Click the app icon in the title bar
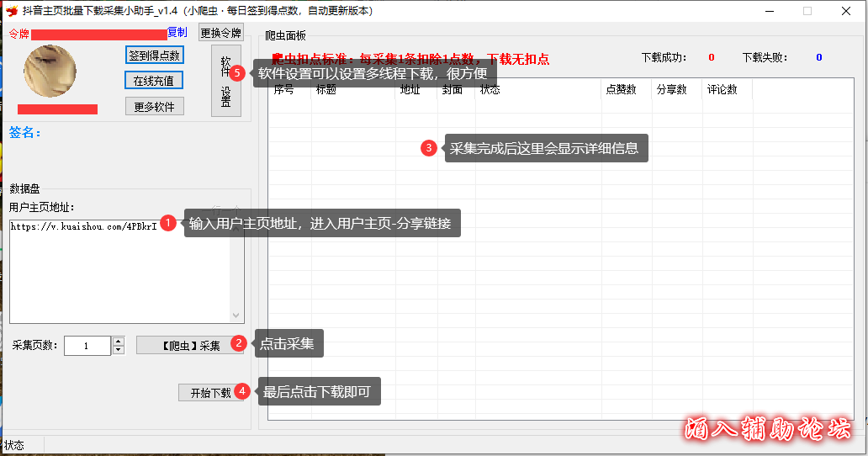Viewport: 868px width, 456px height. pos(12,11)
